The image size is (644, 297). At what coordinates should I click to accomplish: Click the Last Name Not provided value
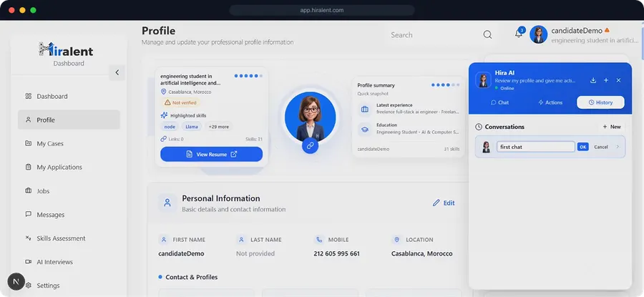point(255,253)
